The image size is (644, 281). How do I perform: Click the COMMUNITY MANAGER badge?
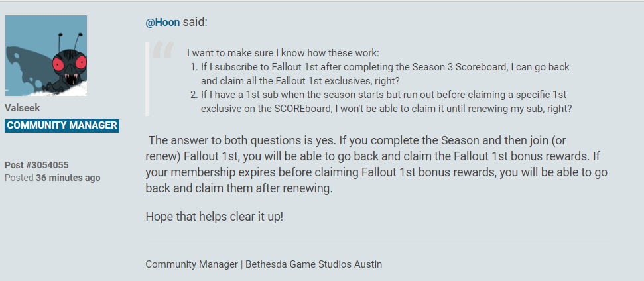pos(62,125)
